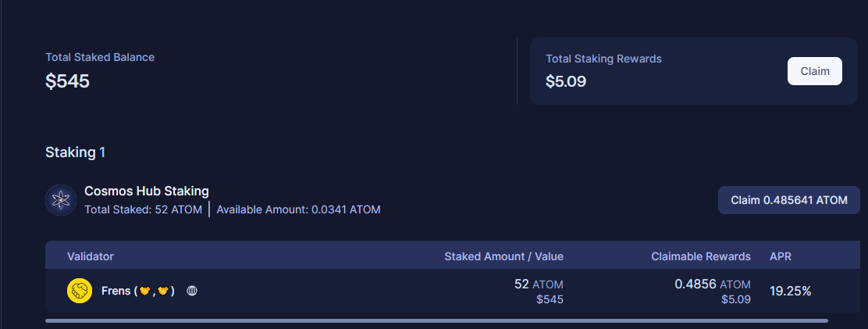The image size is (868, 329).
Task: Click the Cosmos Hub atom logo icon
Action: 61,200
